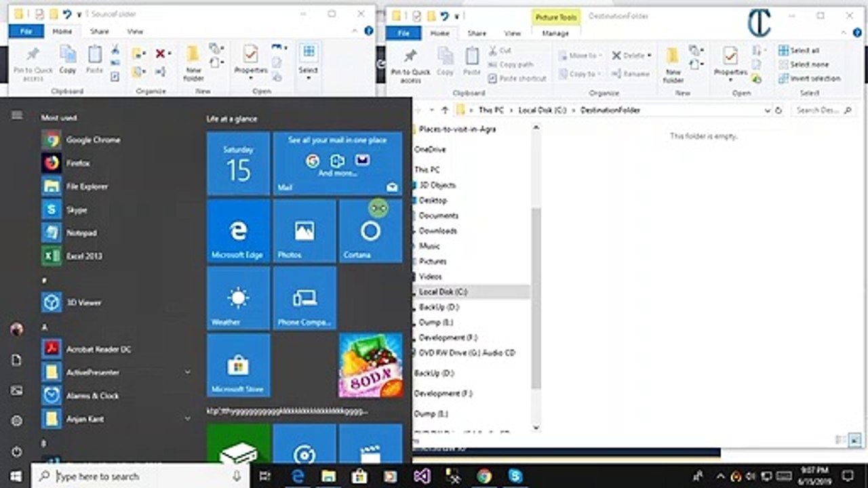Click Copy in the SourceFolder ribbon

[x=67, y=60]
